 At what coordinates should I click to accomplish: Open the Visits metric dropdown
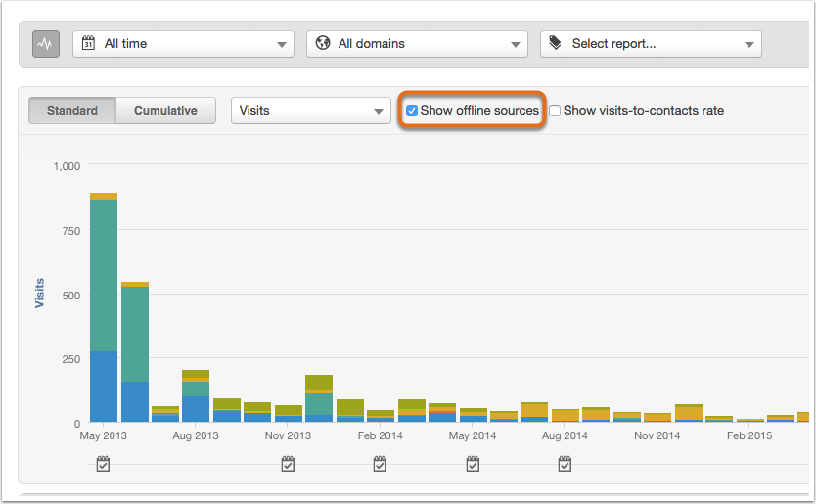click(x=311, y=111)
